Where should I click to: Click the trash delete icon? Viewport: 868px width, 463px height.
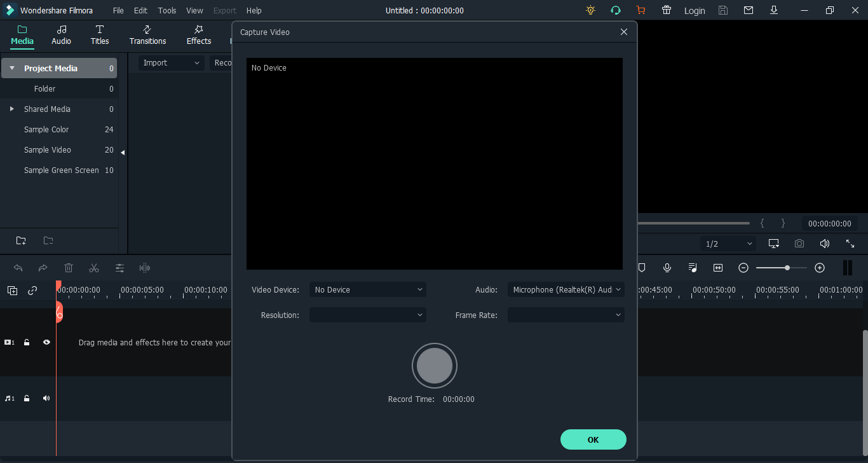tap(69, 268)
